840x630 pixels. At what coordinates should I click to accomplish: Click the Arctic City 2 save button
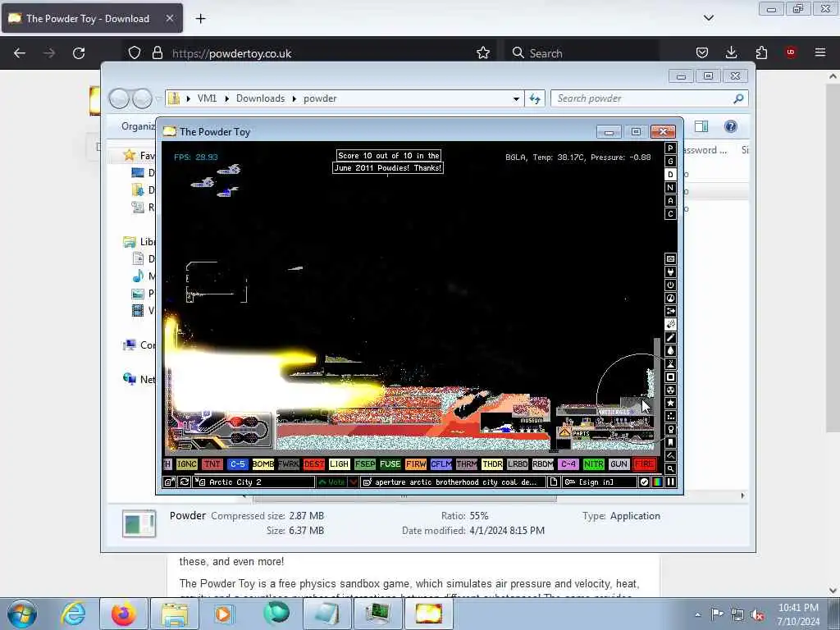(254, 482)
